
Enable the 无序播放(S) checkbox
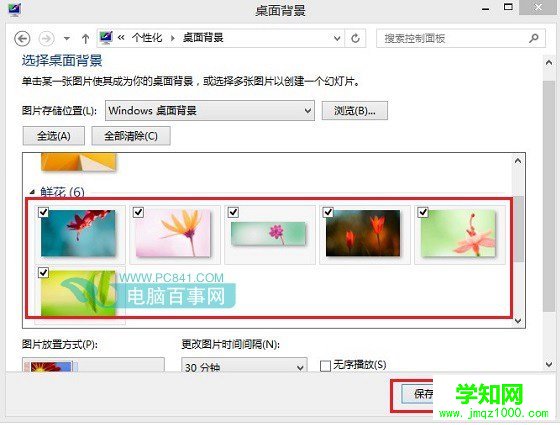325,366
